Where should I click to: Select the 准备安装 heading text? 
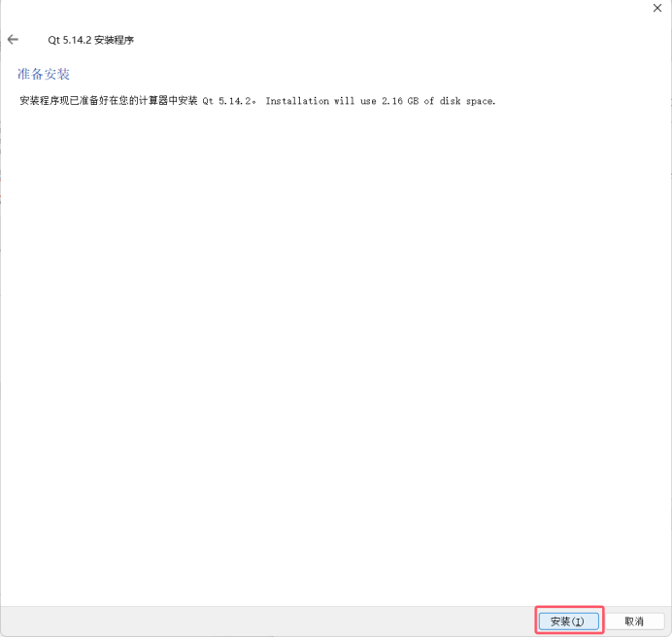(44, 74)
